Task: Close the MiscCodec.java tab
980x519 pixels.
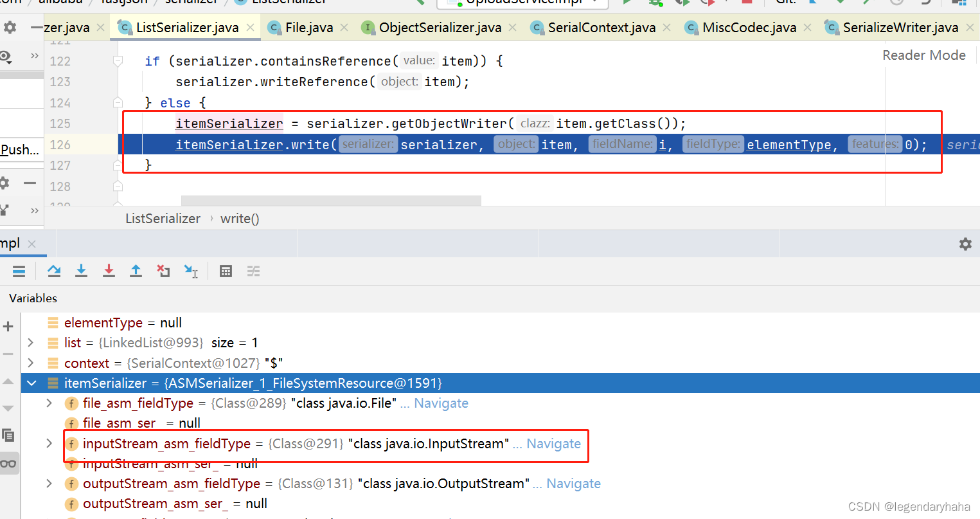Action: (808, 28)
